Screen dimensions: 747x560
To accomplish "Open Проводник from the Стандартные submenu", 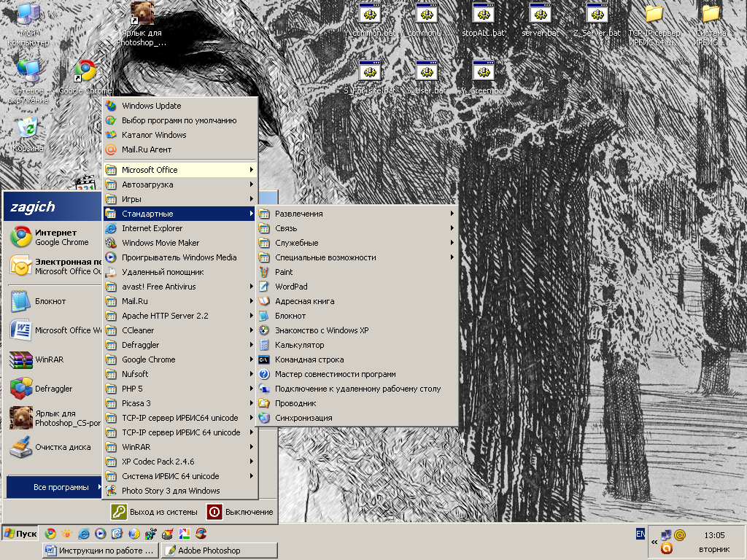I will point(357,403).
